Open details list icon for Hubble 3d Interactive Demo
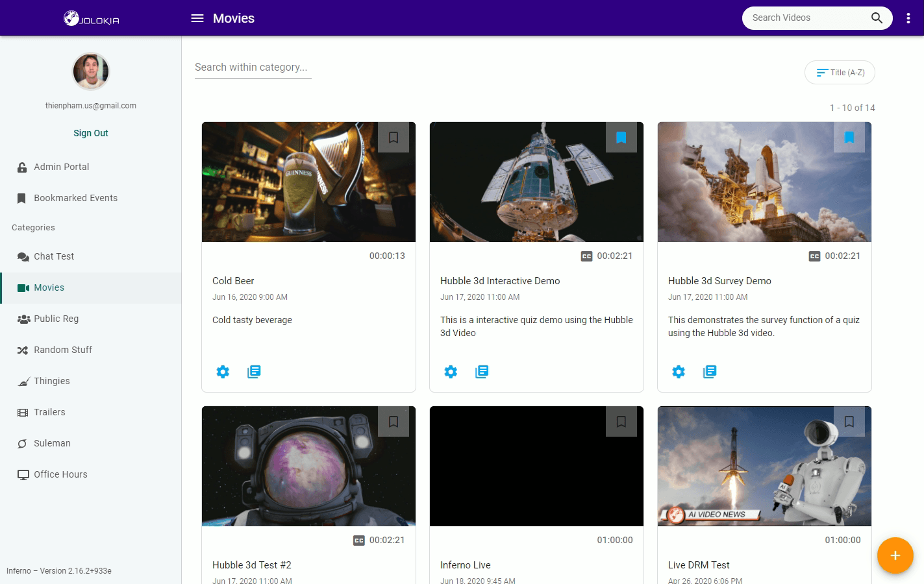Screen dimensions: 924x584 [482, 372]
